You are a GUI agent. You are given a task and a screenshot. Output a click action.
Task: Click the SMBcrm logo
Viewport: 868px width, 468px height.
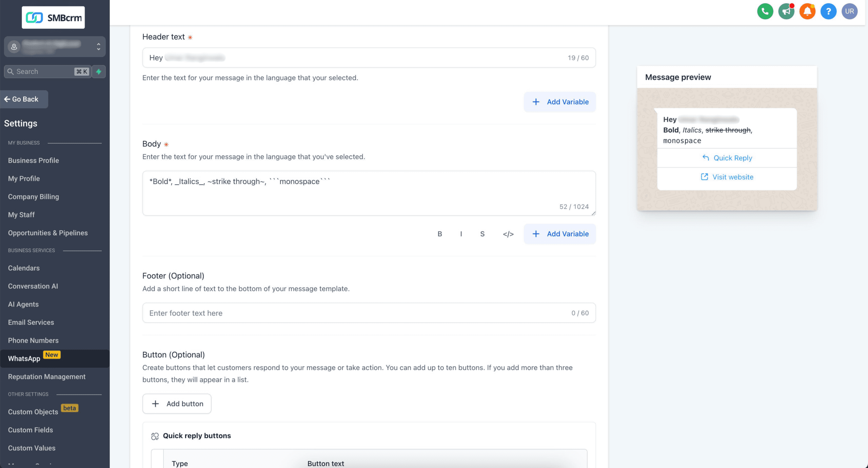click(53, 17)
